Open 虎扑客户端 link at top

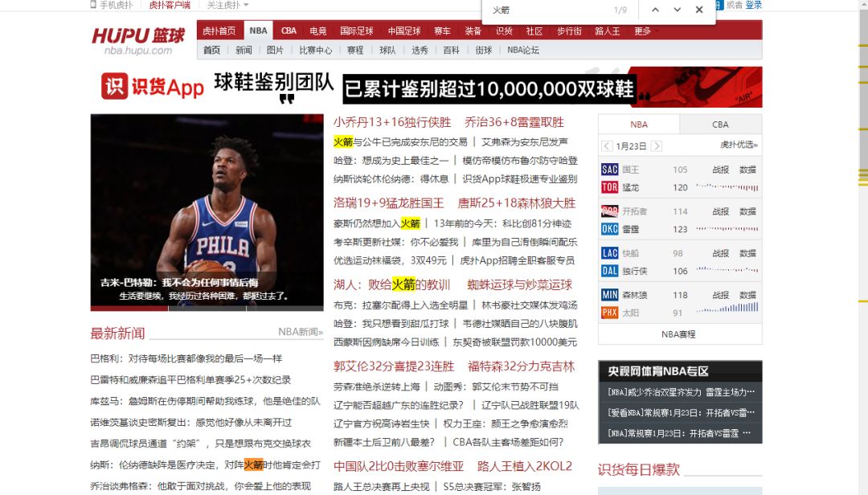[170, 5]
